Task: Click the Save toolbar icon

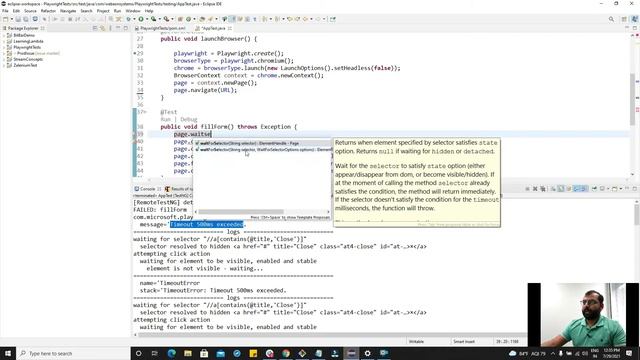Action: (x=18, y=19)
